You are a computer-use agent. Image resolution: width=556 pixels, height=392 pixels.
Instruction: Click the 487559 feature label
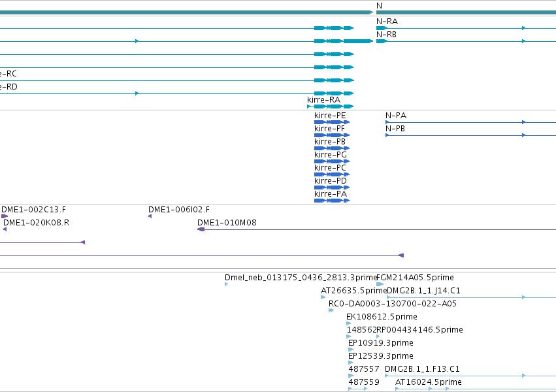click(x=364, y=382)
